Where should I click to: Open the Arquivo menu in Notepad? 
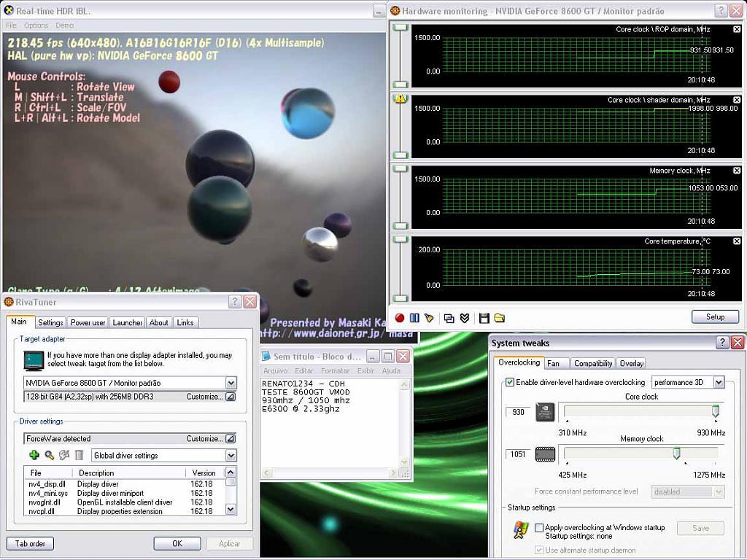pyautogui.click(x=275, y=370)
